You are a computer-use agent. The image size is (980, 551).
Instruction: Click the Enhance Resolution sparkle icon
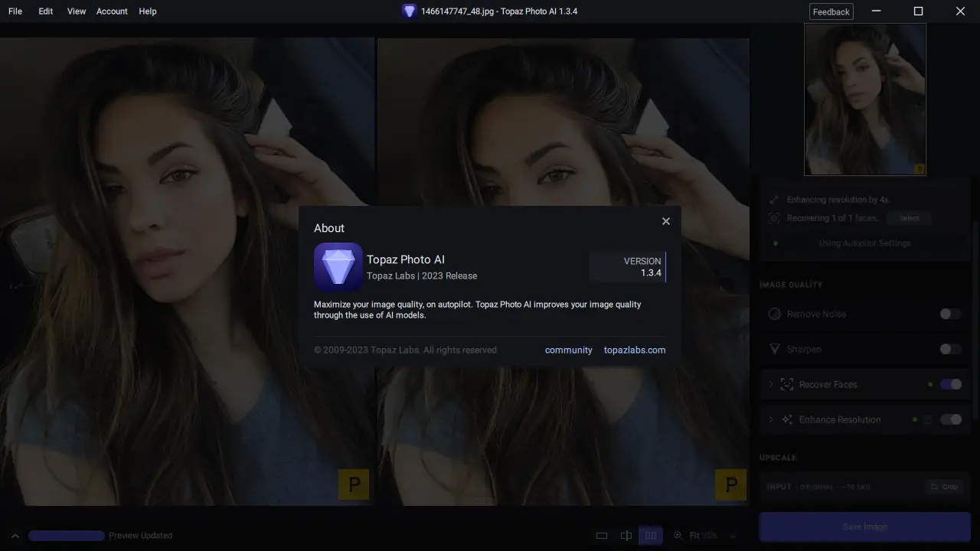pyautogui.click(x=786, y=419)
